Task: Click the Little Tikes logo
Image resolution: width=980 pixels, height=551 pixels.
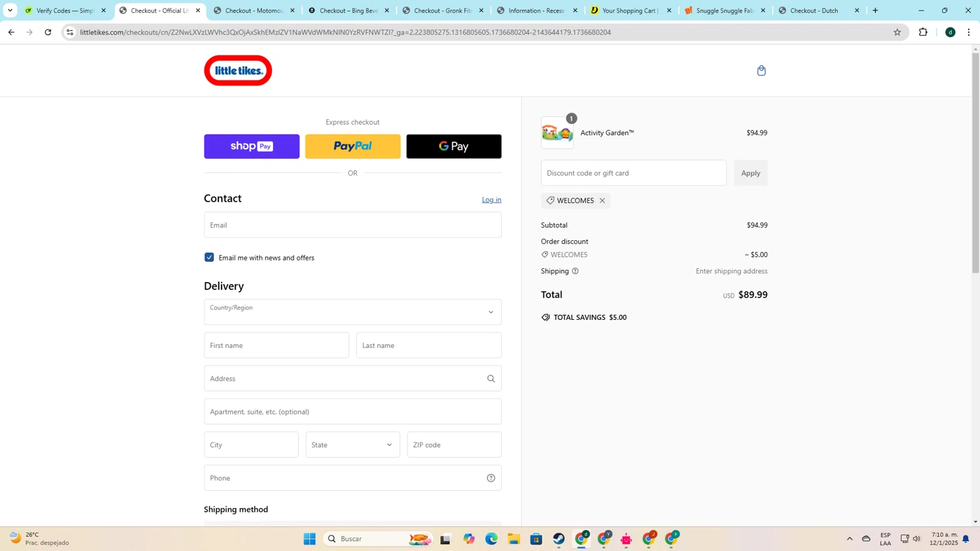Action: point(238,71)
